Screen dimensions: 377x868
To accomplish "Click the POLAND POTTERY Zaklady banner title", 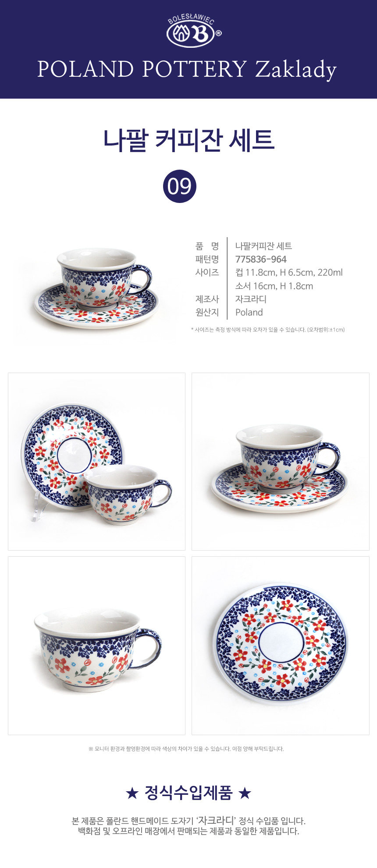I will click(187, 70).
